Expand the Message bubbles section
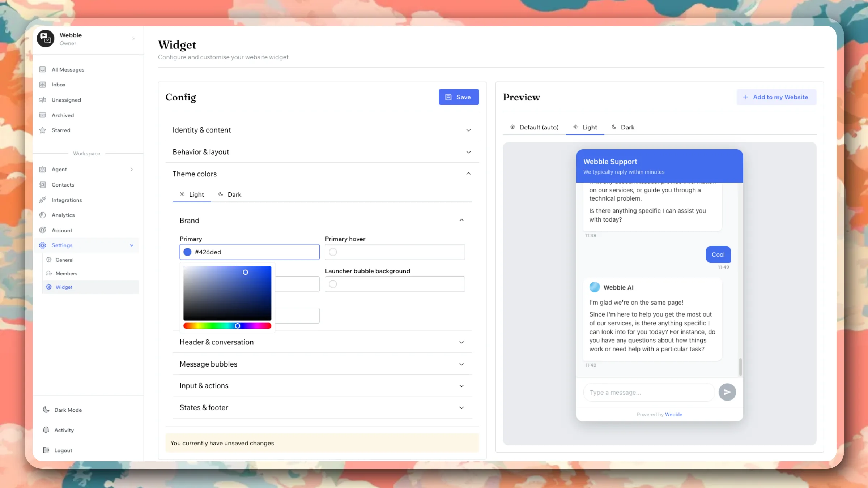868x488 pixels. pos(322,364)
